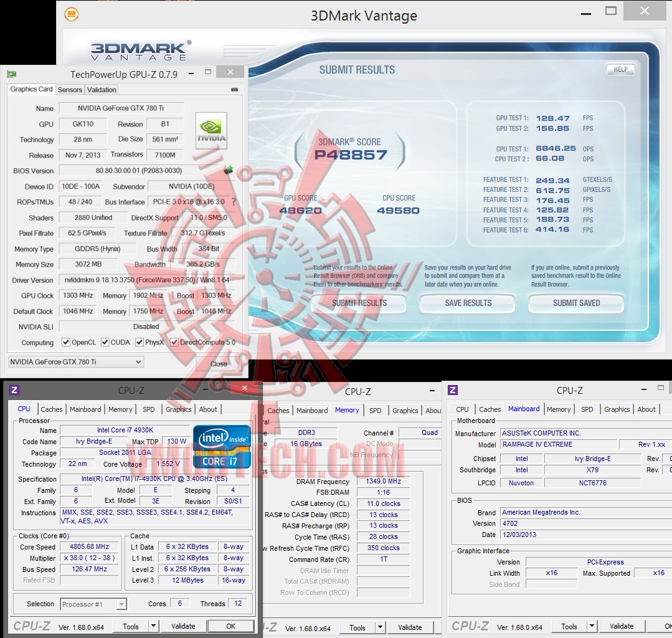Image resolution: width=672 pixels, height=638 pixels.
Task: Click Validate in the left CPU-Z window
Action: [183, 626]
